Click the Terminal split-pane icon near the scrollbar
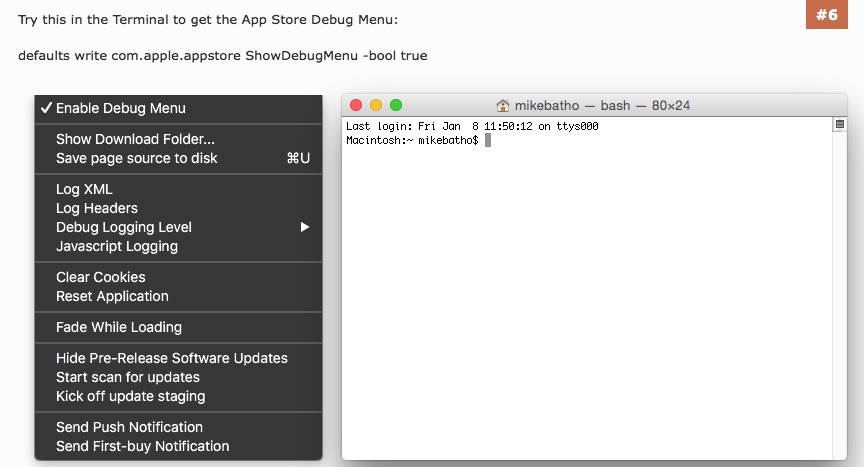The height and width of the screenshot is (467, 864). click(840, 124)
